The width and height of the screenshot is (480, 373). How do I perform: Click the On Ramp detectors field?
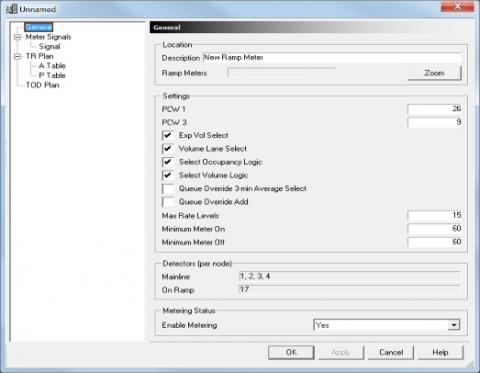coord(350,290)
